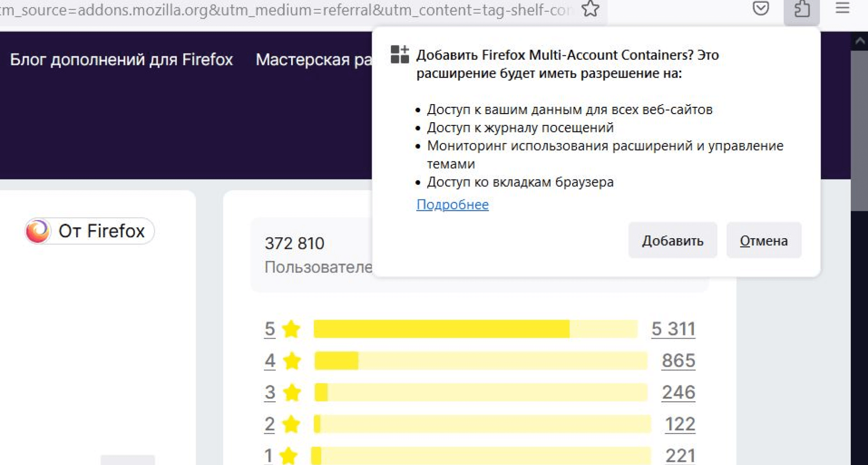
Task: Click the extension icon in permission popup
Action: coord(400,55)
